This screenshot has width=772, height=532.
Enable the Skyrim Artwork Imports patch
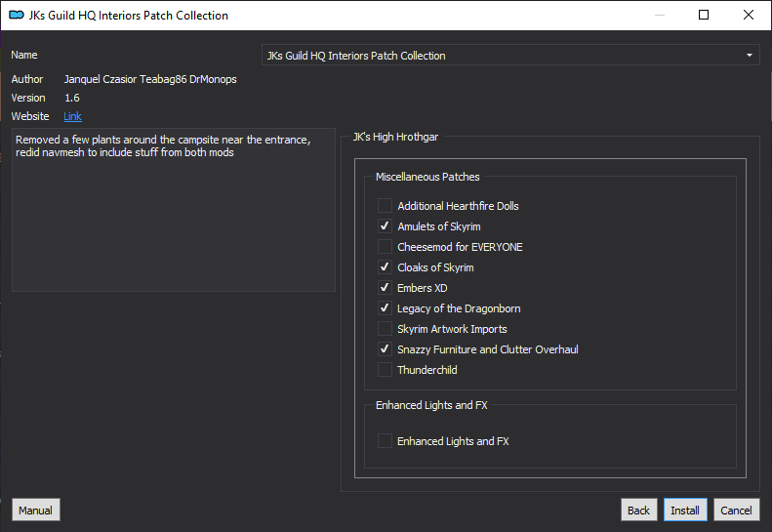pyautogui.click(x=385, y=329)
